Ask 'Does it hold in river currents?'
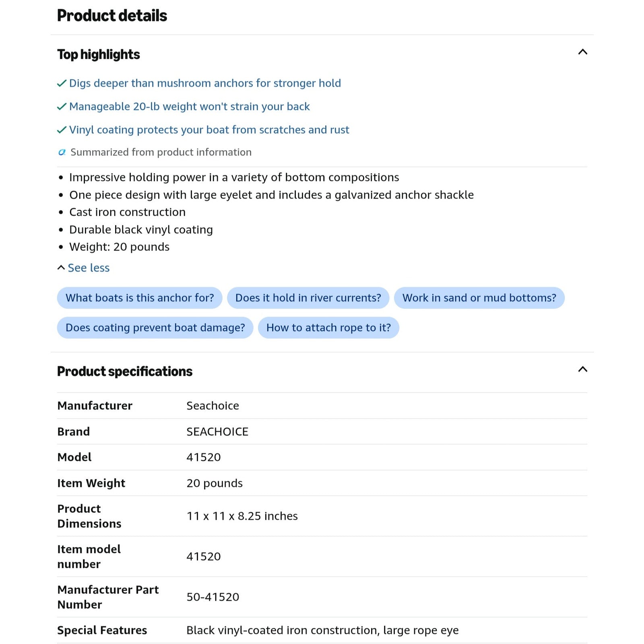Screen dimensions: 644x644 click(x=308, y=298)
